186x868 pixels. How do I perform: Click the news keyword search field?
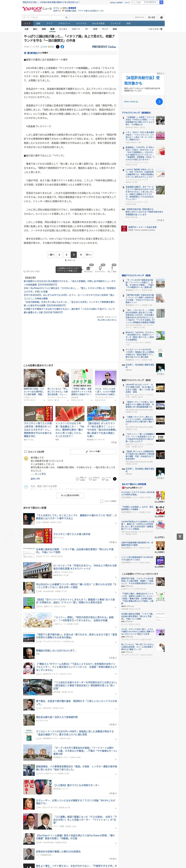click(44, 17)
